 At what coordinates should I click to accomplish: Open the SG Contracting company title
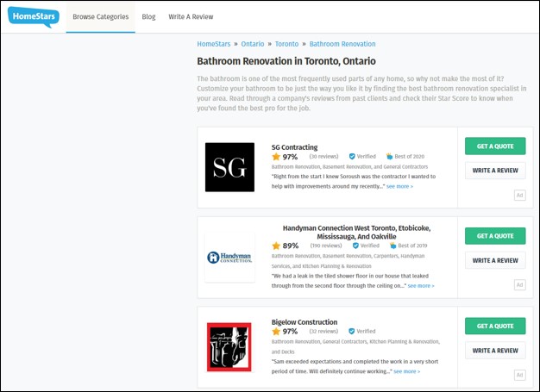coord(294,147)
